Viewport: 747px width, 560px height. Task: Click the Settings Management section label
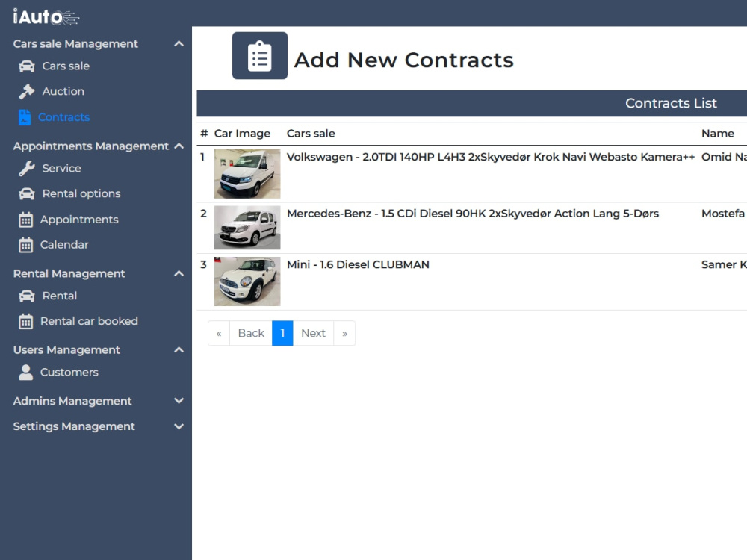tap(74, 426)
